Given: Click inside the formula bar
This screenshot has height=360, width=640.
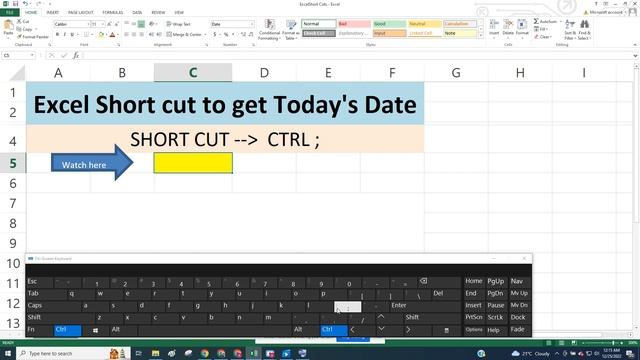Looking at the screenshot, I should tap(357, 56).
